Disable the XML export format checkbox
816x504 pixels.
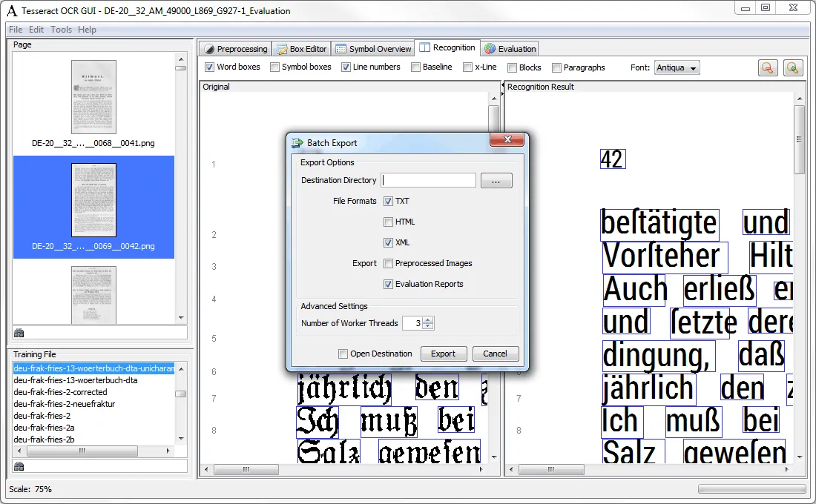(388, 242)
